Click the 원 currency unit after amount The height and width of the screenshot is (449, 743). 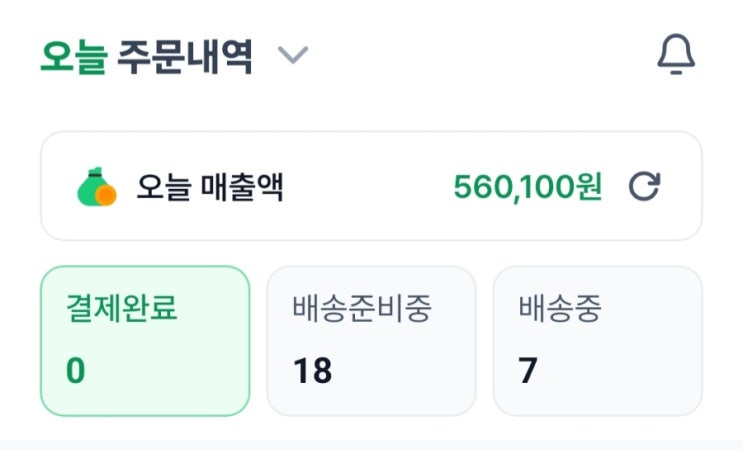[589, 186]
